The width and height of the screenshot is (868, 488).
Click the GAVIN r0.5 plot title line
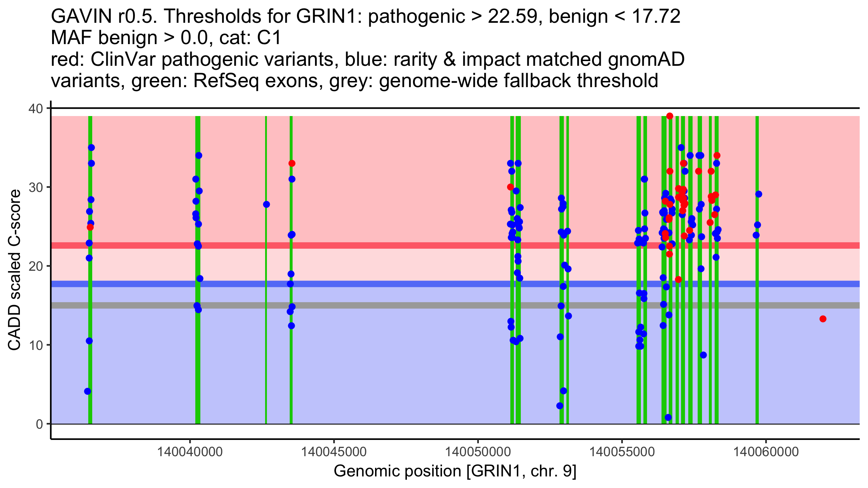coord(365,16)
